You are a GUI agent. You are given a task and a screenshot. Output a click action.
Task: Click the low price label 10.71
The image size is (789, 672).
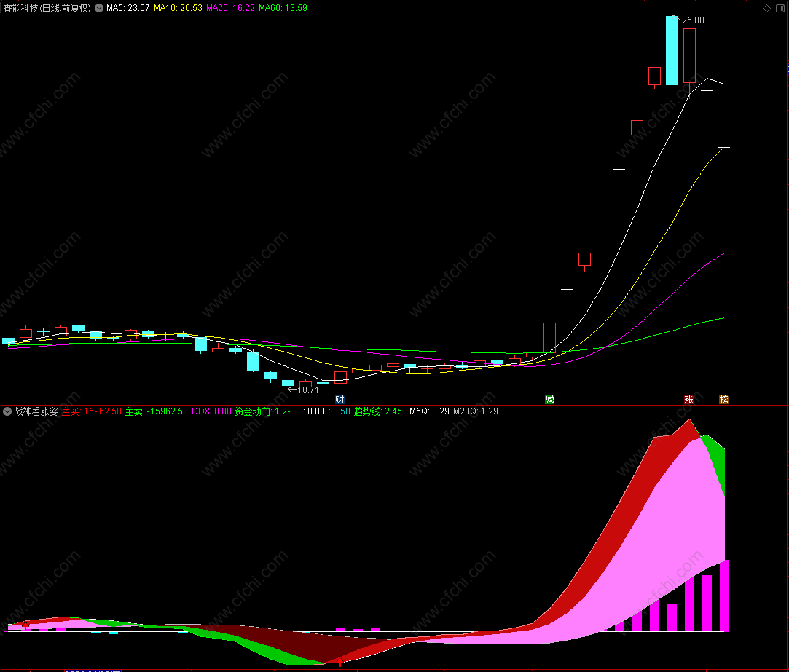pyautogui.click(x=308, y=390)
